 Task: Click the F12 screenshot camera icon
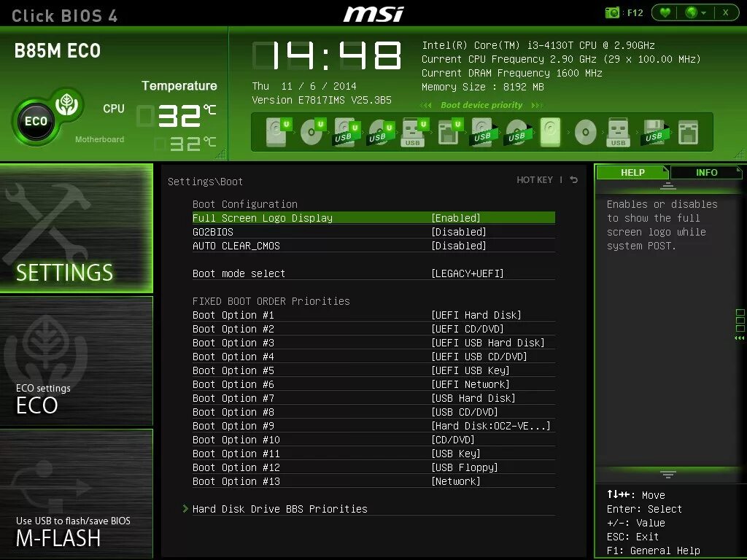click(x=612, y=13)
